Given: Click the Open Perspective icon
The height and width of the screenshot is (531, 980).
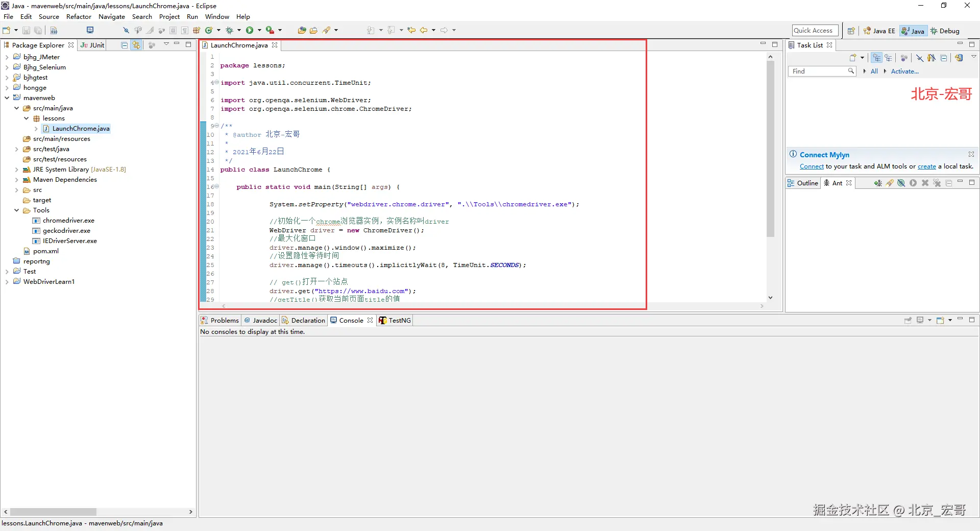Looking at the screenshot, I should click(851, 31).
